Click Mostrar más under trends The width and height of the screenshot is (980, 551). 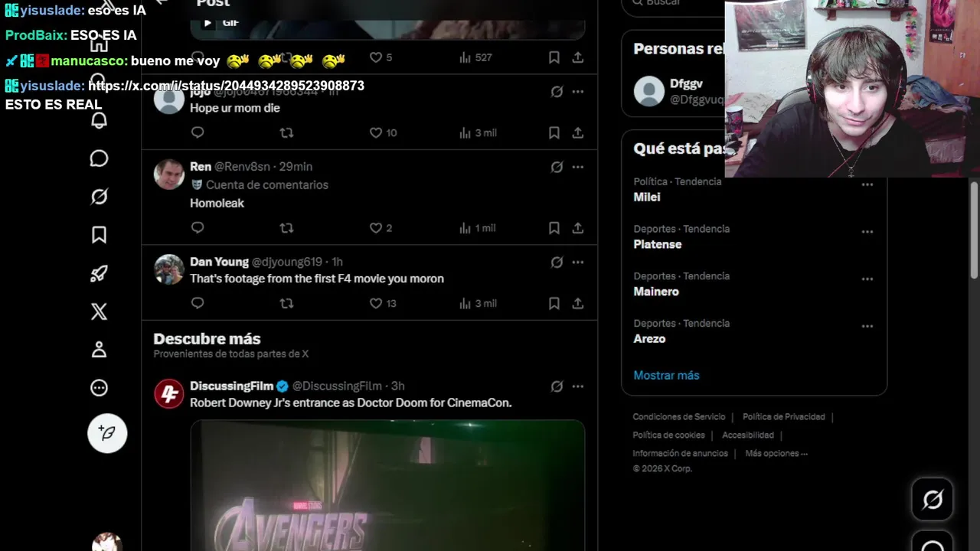666,375
